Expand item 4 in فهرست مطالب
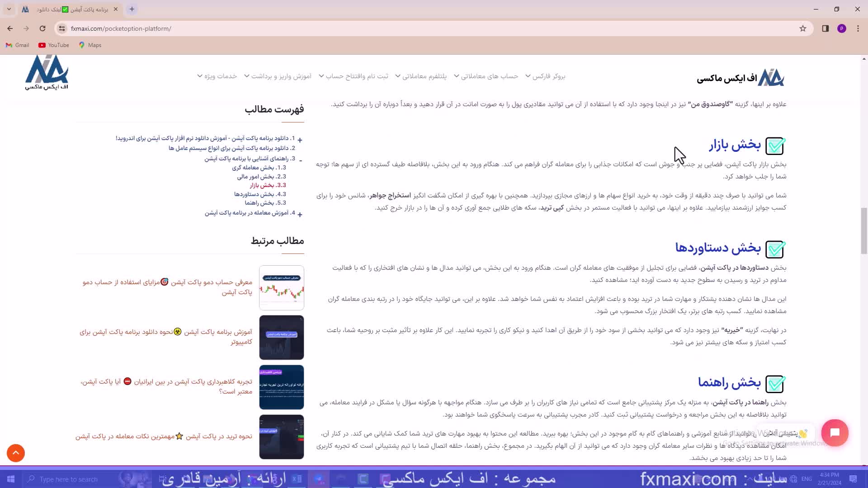Screen dimensions: 868x488 (300, 214)
